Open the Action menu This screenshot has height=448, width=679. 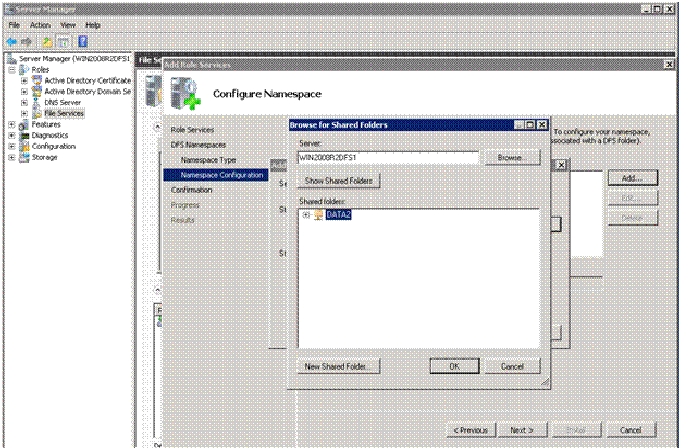click(x=40, y=25)
